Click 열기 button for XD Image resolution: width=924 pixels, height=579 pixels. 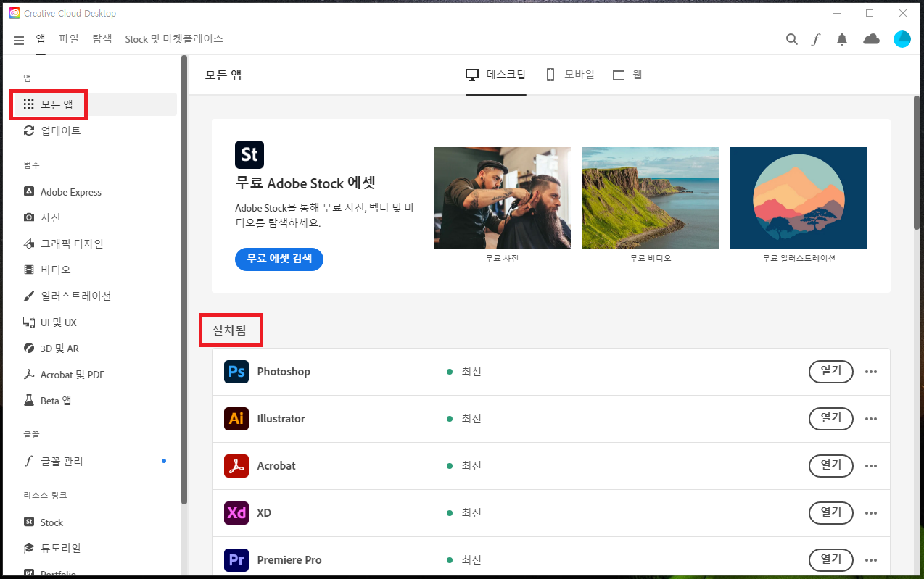tap(831, 513)
